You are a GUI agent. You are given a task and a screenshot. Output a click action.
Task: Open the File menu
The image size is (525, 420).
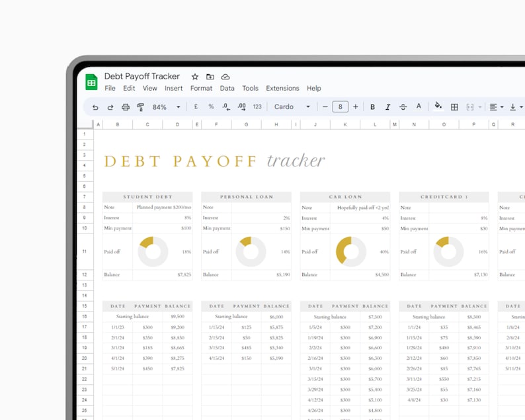[x=110, y=89]
